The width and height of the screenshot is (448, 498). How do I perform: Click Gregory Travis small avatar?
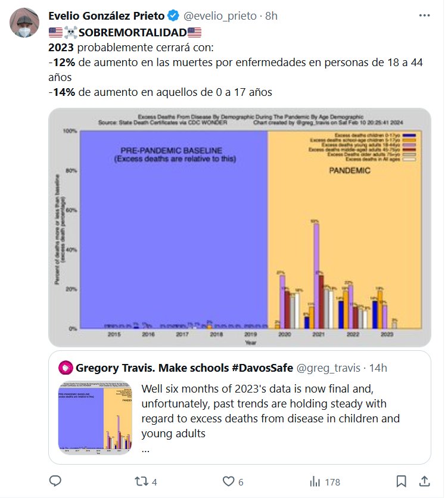point(64,366)
